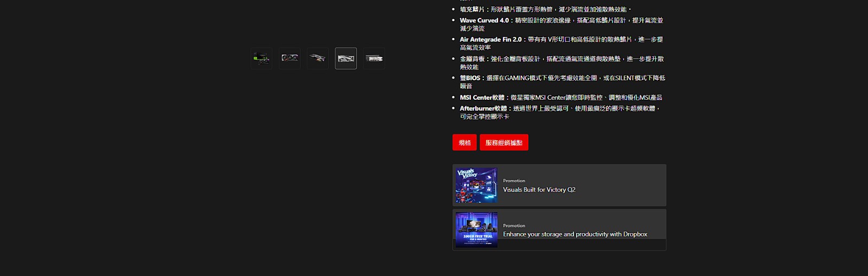Click the 雙BIOS feature heading
Viewport: 868px width, 276px height.
pos(470,78)
